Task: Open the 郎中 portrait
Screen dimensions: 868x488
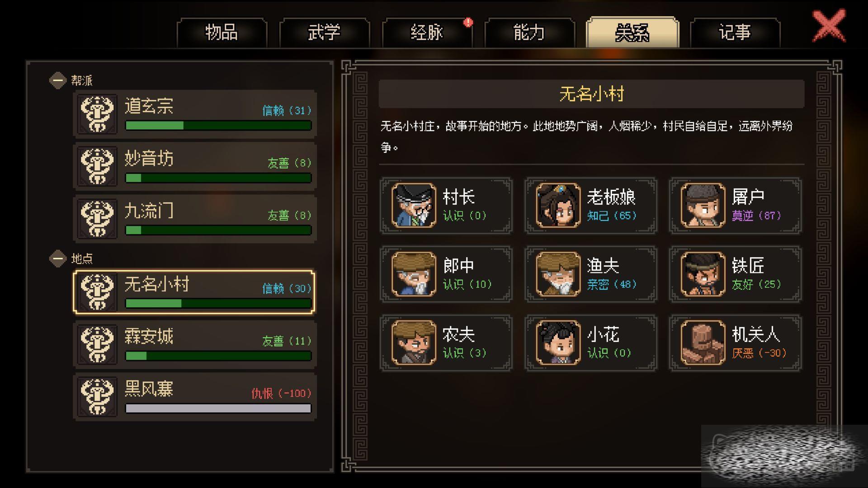Action: [x=414, y=274]
